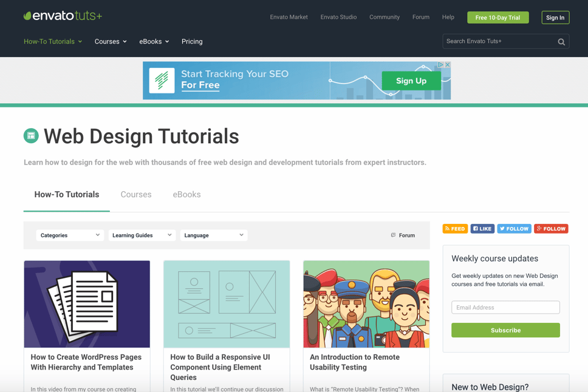Viewport: 588px width, 392px height.
Task: Open the Forum link in filter bar
Action: tap(403, 235)
